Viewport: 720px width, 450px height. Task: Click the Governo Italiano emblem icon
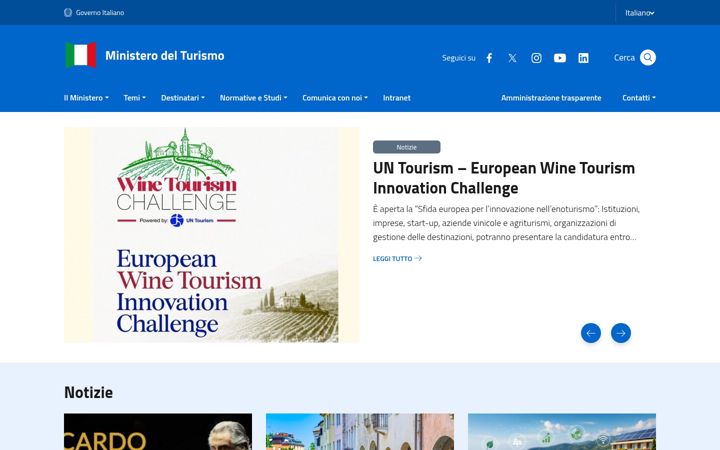[68, 12]
